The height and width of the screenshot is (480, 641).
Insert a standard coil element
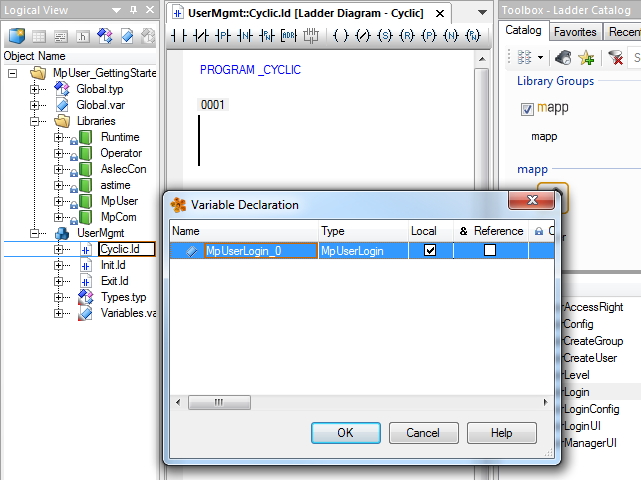(342, 37)
